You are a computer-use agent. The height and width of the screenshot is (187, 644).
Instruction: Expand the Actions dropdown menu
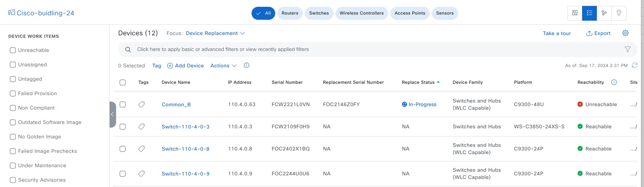tap(223, 66)
